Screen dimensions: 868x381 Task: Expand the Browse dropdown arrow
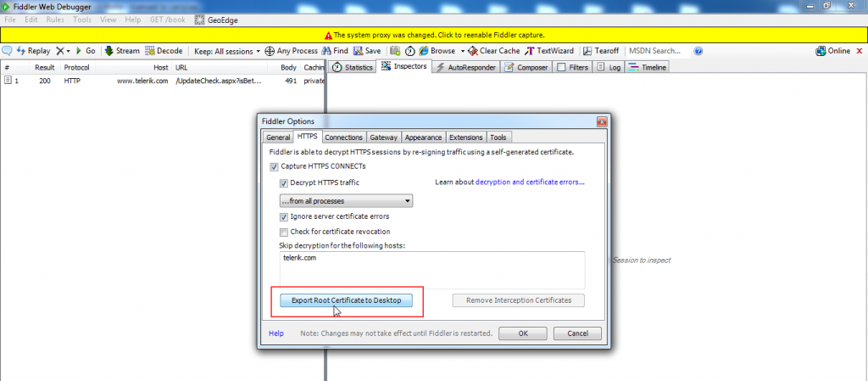[462, 51]
